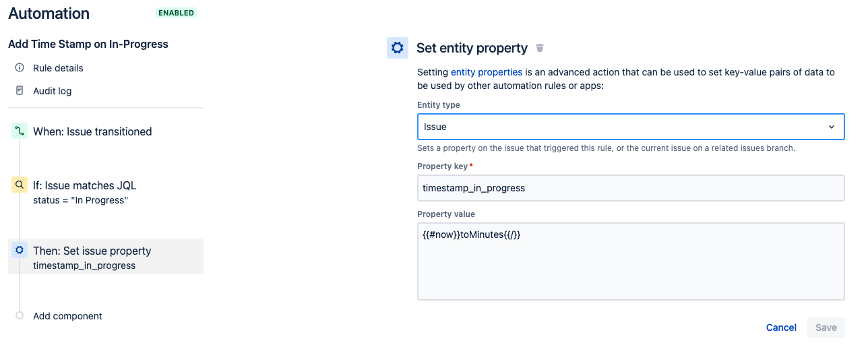
Task: Click inside the Property value text area
Action: coord(631,261)
